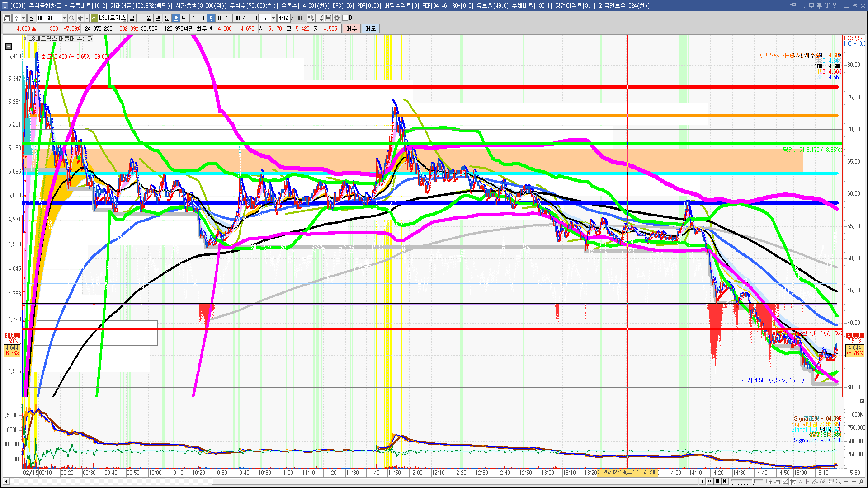The width and height of the screenshot is (868, 488).
Task: Expand the interval value 5 dropdown
Action: click(273, 18)
